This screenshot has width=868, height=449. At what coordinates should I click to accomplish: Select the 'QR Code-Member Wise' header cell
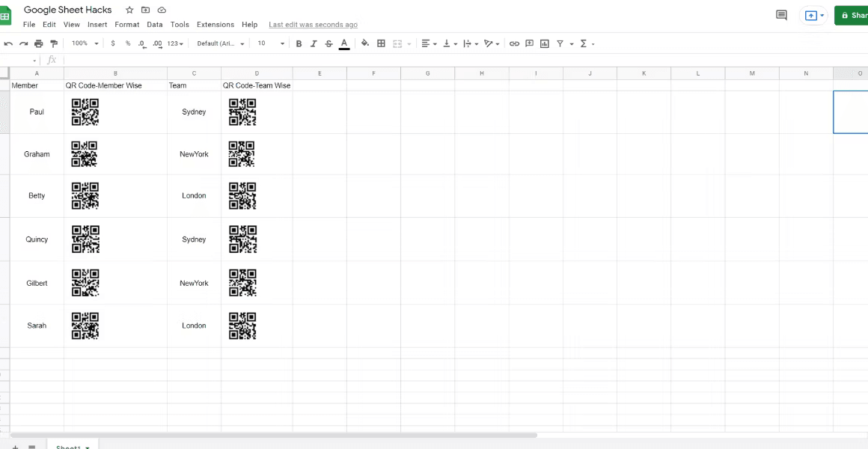pos(115,85)
